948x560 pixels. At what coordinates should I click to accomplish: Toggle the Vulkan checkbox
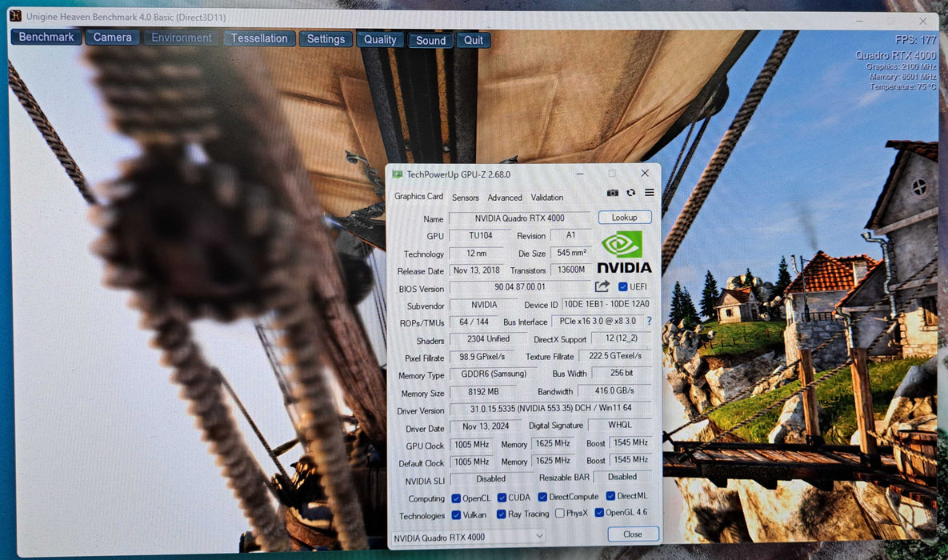[x=457, y=515]
